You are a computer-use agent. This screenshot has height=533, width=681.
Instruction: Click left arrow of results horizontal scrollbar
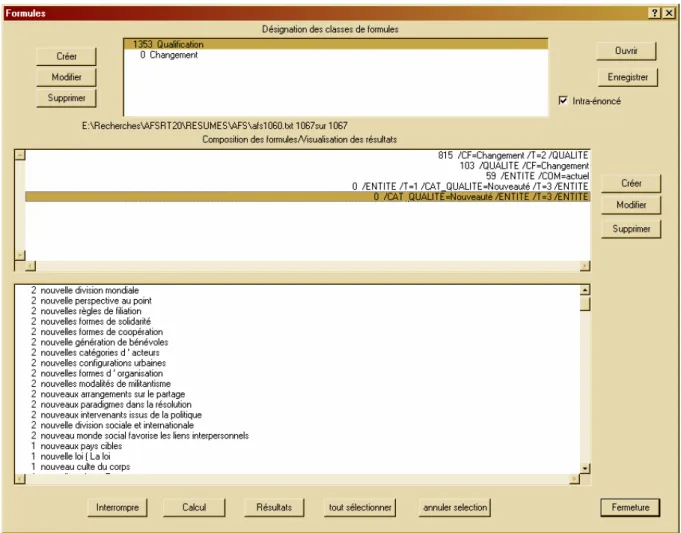click(20, 479)
